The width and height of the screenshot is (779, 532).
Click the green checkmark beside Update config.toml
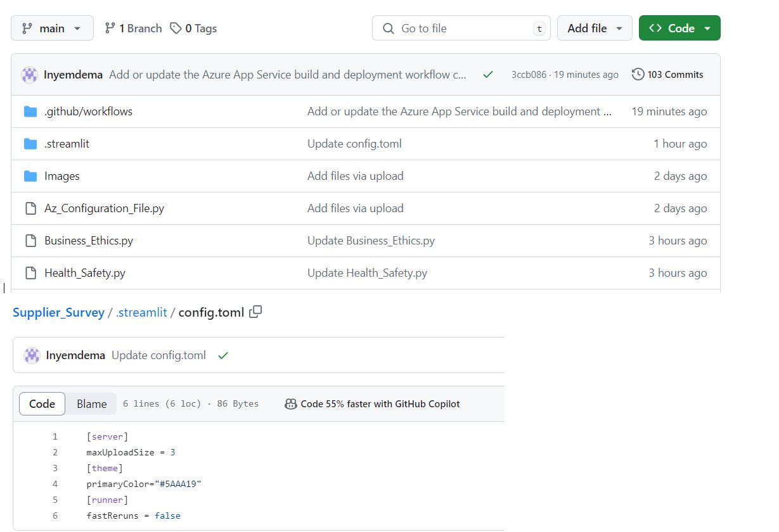[222, 356]
